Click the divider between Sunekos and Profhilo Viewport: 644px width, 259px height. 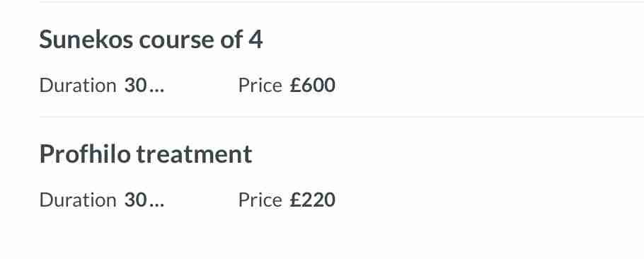click(x=342, y=117)
